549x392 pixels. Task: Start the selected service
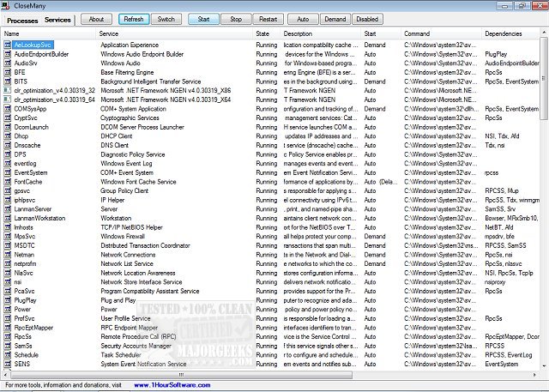point(203,19)
